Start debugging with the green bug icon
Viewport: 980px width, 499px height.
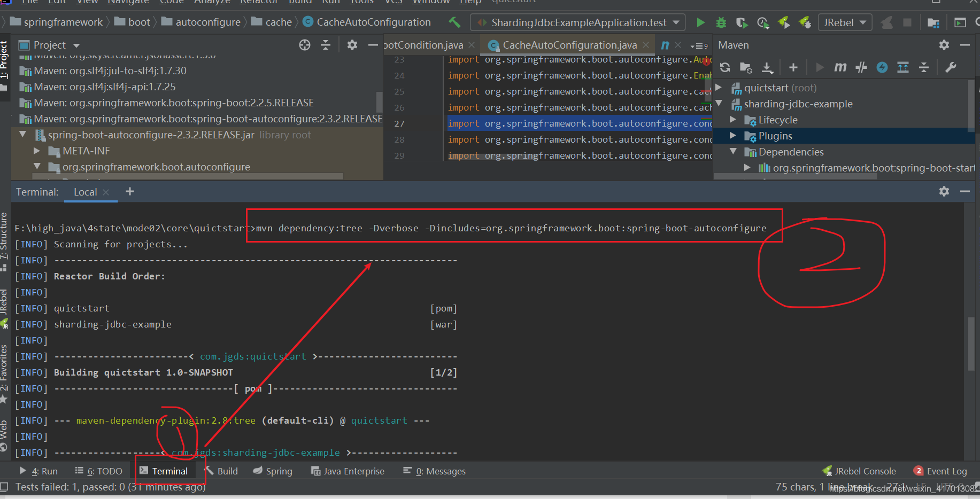(721, 22)
